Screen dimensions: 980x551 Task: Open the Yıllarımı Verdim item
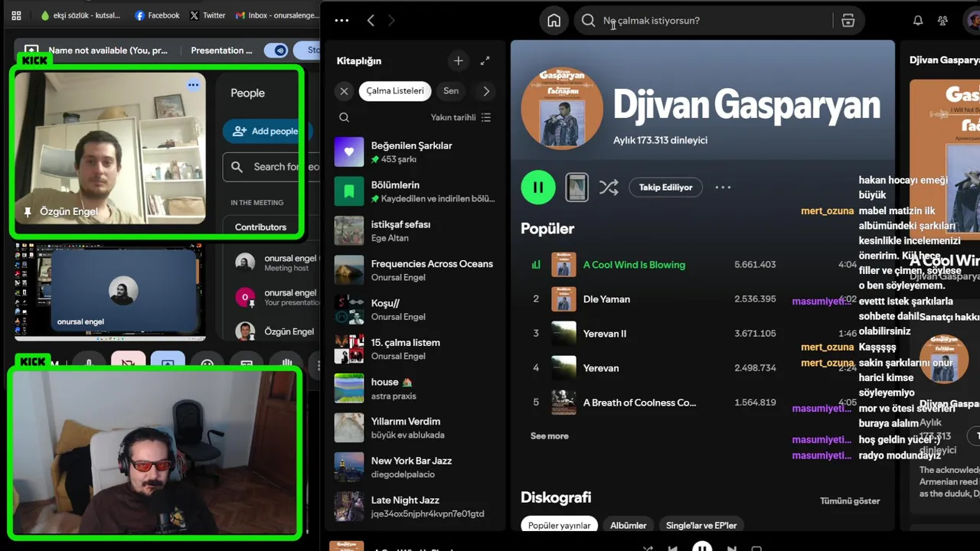(414, 428)
